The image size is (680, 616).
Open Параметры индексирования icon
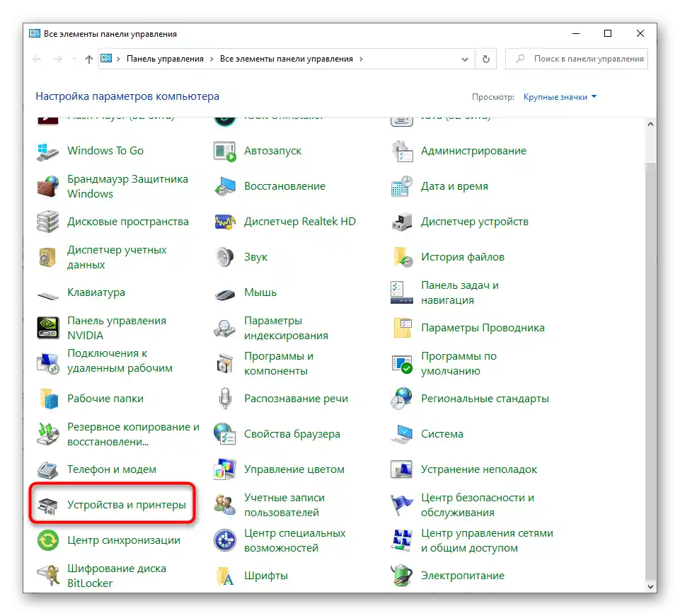224,328
